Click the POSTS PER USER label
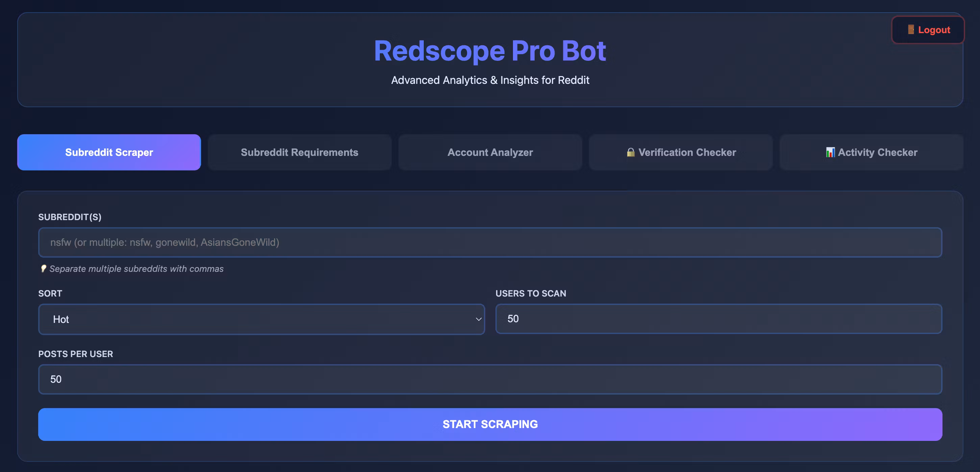The height and width of the screenshot is (472, 980). pyautogui.click(x=76, y=354)
